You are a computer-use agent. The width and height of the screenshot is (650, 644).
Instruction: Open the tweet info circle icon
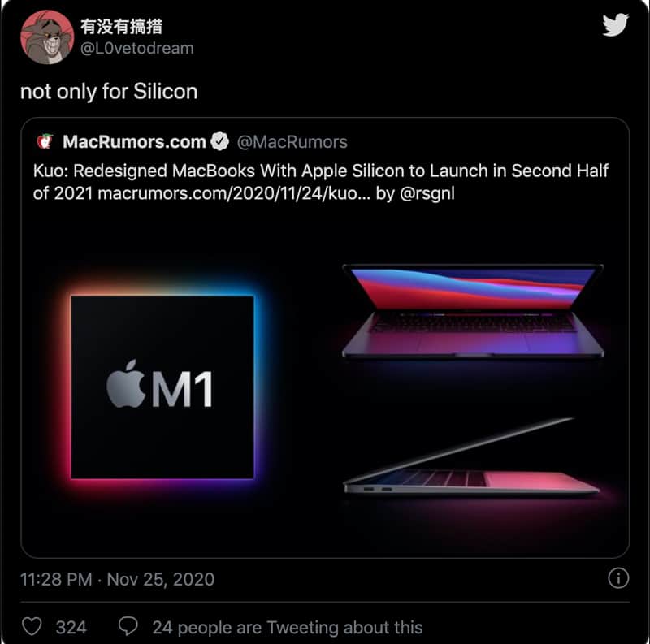point(618,578)
